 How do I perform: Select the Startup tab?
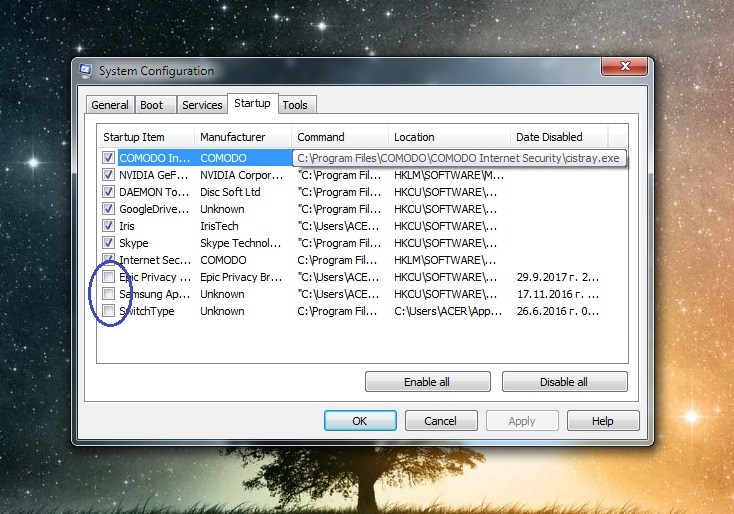252,103
